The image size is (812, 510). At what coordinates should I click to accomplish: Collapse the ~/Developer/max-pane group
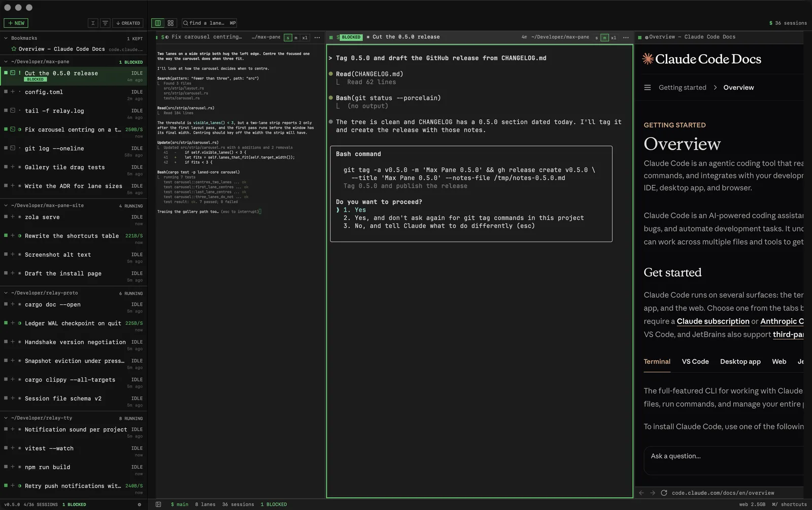[x=6, y=61]
